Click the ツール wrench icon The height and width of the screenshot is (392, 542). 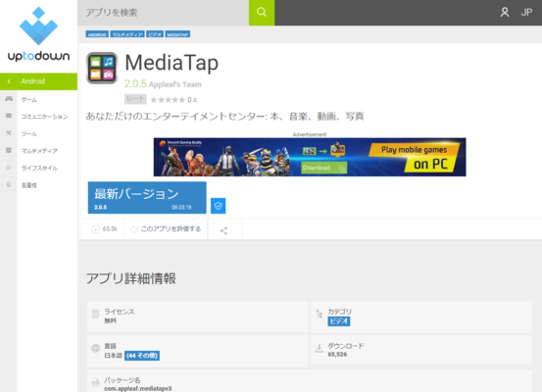coord(9,133)
